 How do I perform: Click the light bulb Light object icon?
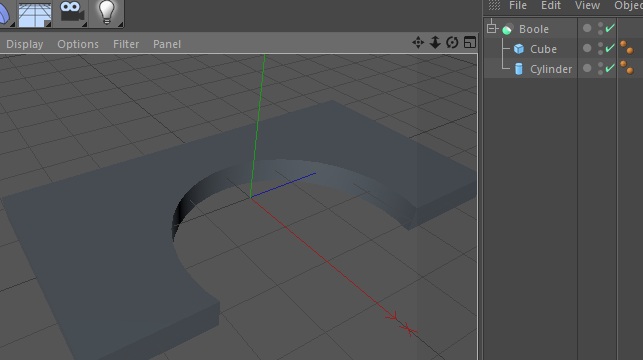tap(107, 13)
